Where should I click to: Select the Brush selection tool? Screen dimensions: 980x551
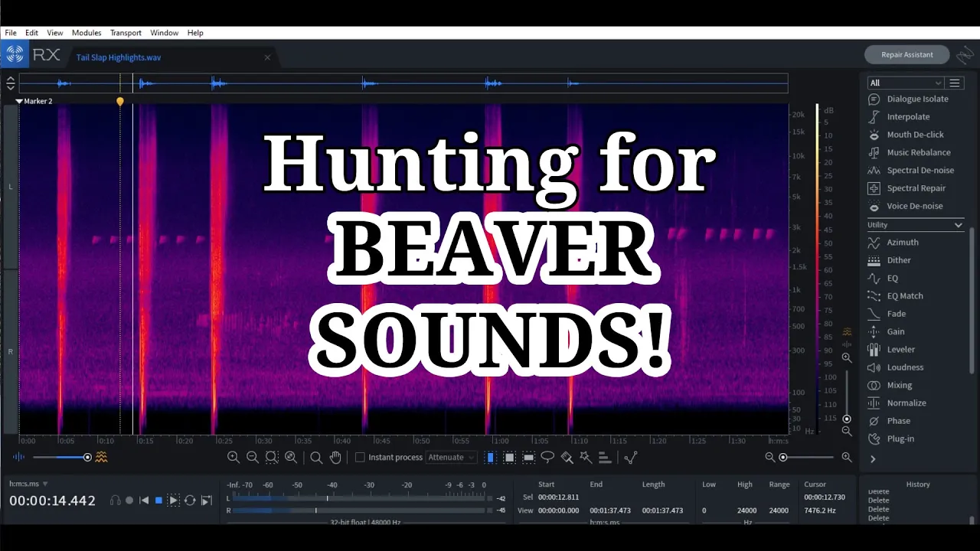click(567, 457)
